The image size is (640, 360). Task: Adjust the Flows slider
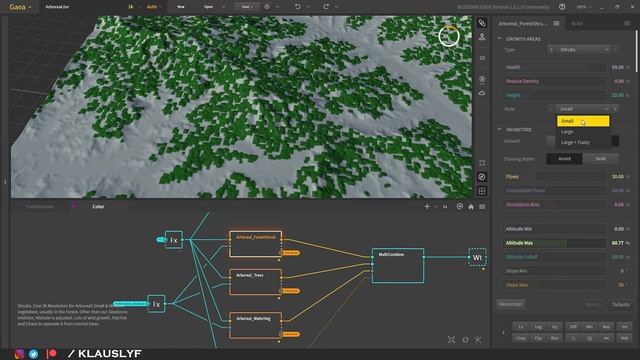click(x=555, y=177)
